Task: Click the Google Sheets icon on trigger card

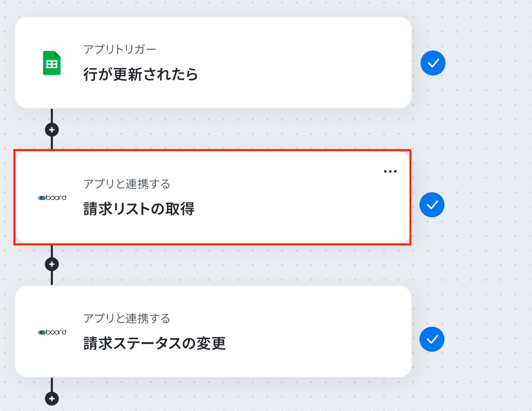Action: click(52, 63)
